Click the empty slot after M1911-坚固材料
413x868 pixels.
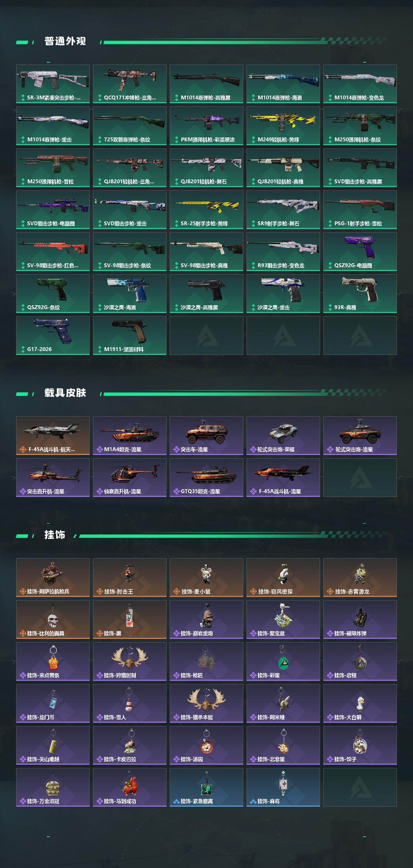pyautogui.click(x=206, y=335)
